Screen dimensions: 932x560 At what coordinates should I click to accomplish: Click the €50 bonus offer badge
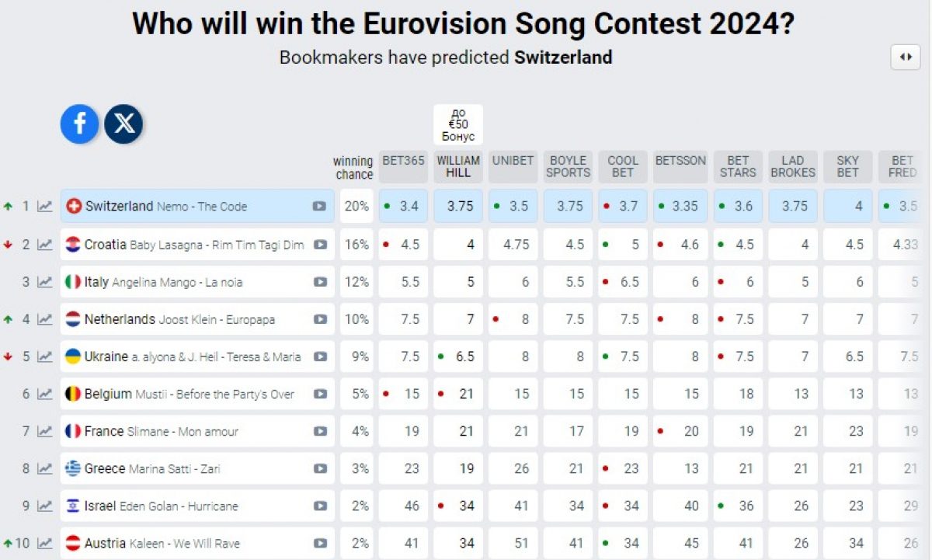click(458, 124)
